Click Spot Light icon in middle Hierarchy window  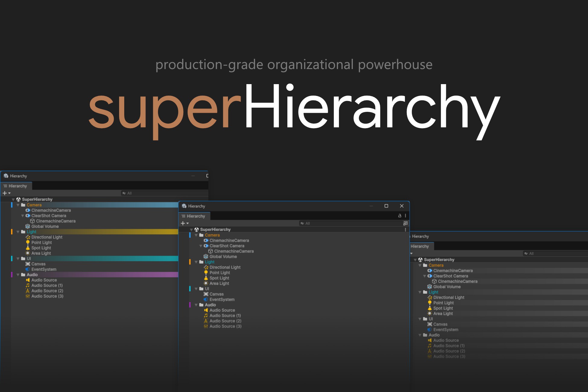[x=206, y=278]
